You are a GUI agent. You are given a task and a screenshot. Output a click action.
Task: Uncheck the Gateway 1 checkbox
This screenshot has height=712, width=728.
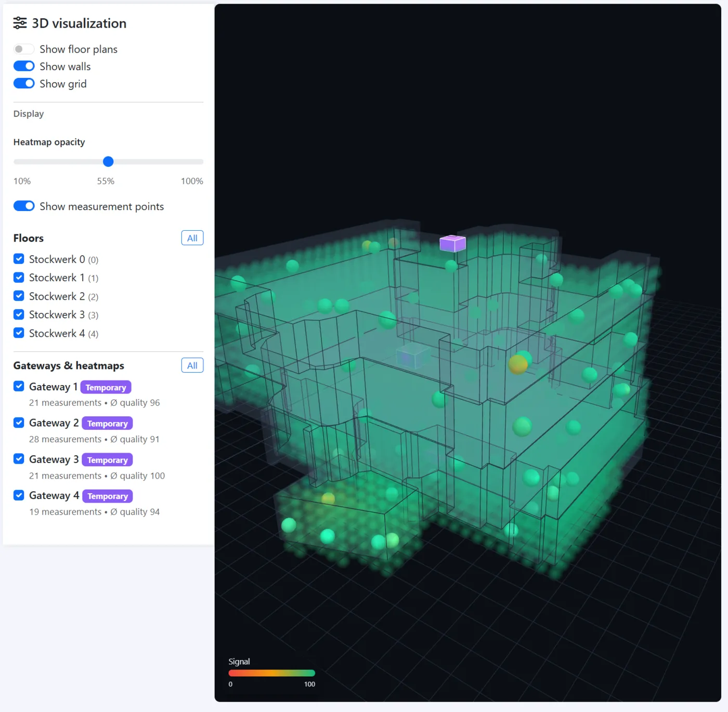[19, 386]
